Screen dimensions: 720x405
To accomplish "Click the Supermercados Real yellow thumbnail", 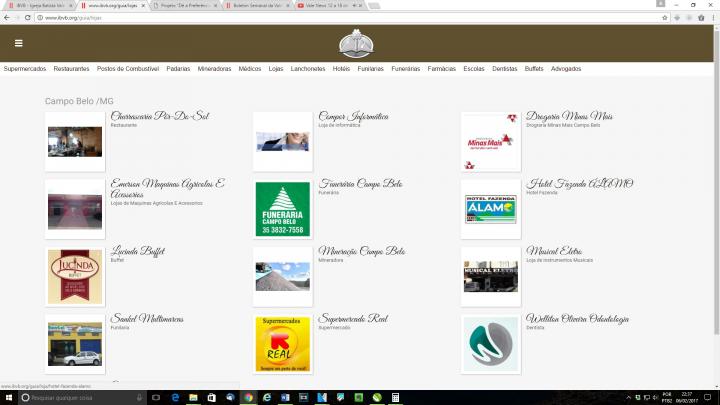I will pyautogui.click(x=283, y=344).
